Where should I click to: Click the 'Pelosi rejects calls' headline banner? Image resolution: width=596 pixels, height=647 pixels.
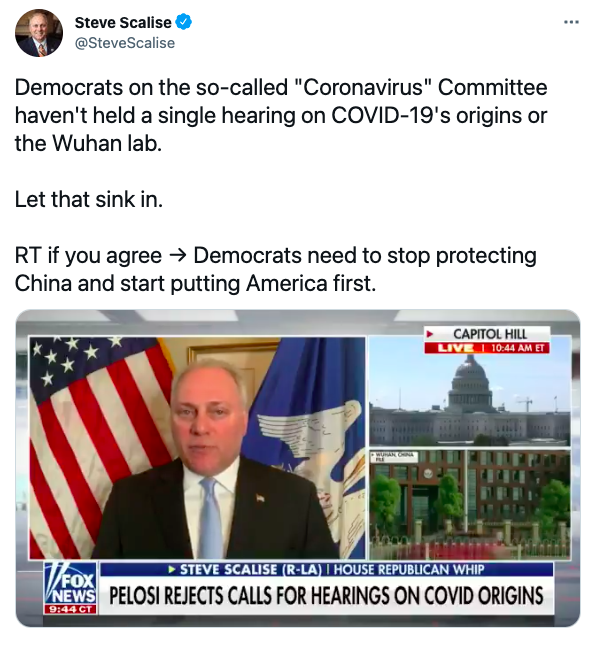coord(326,595)
